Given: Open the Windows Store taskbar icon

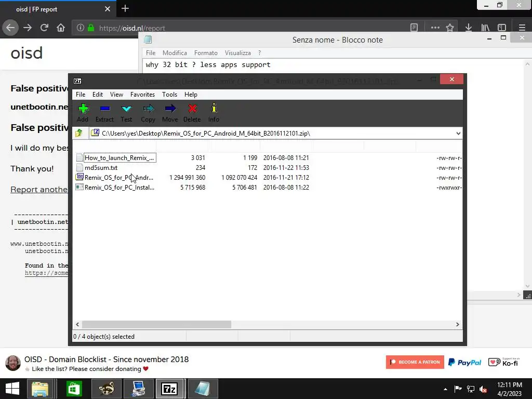Looking at the screenshot, I should (x=74, y=389).
